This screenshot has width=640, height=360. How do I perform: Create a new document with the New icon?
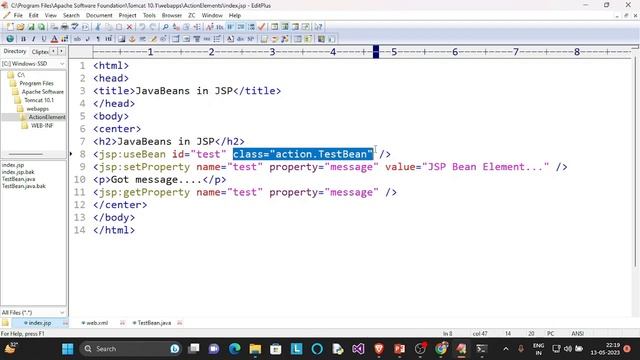pos(10,27)
